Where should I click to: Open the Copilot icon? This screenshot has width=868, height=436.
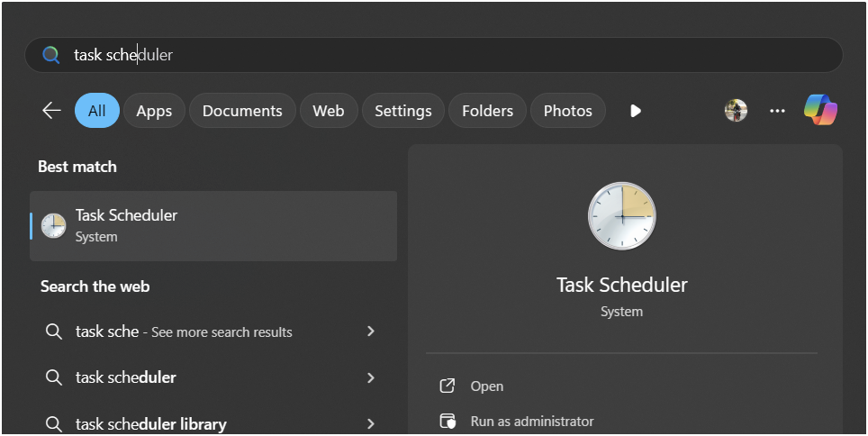(820, 110)
